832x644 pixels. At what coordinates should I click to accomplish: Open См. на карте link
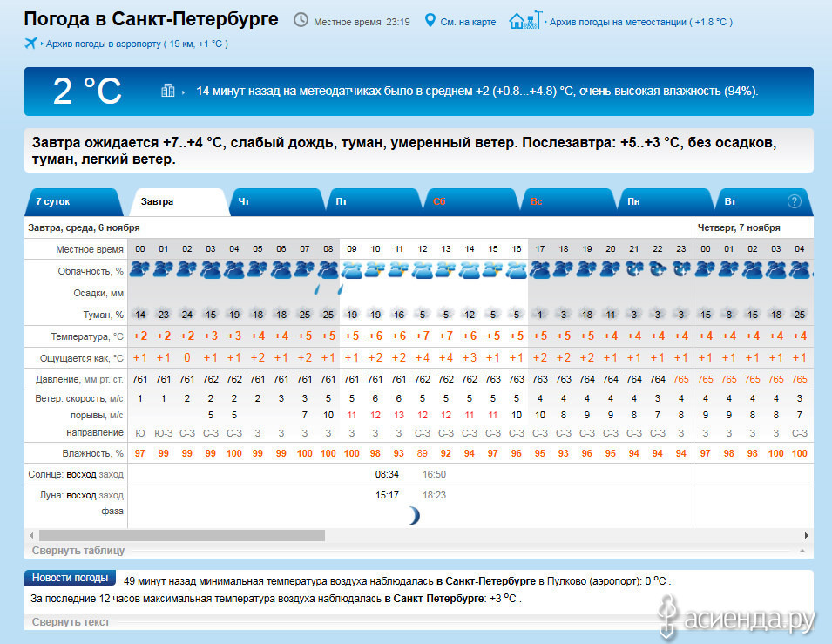click(x=468, y=23)
